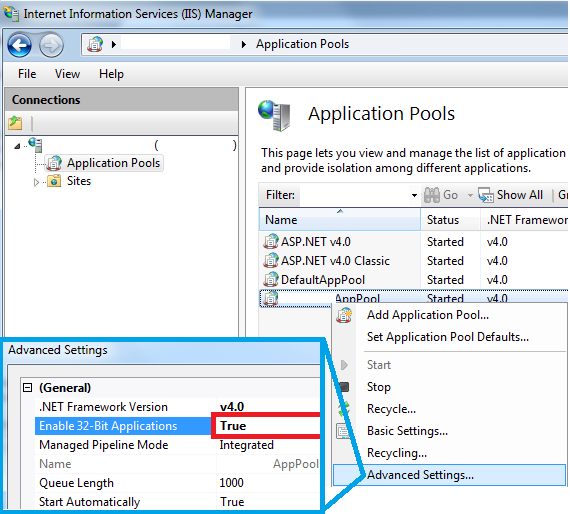
Task: Collapse the (General) section in Advanced Settings
Action: tap(28, 388)
